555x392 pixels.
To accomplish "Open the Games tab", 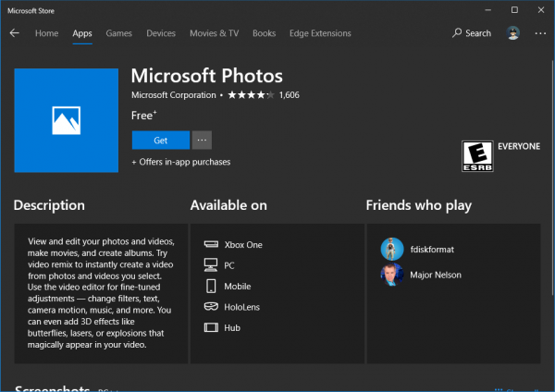I will (118, 33).
